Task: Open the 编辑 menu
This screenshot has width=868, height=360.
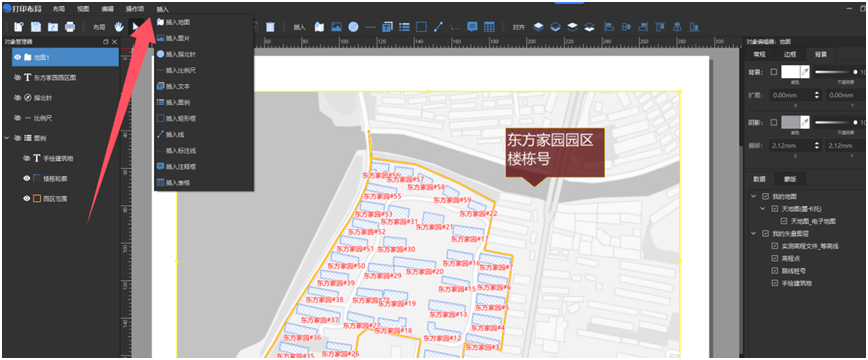Action: pos(108,9)
